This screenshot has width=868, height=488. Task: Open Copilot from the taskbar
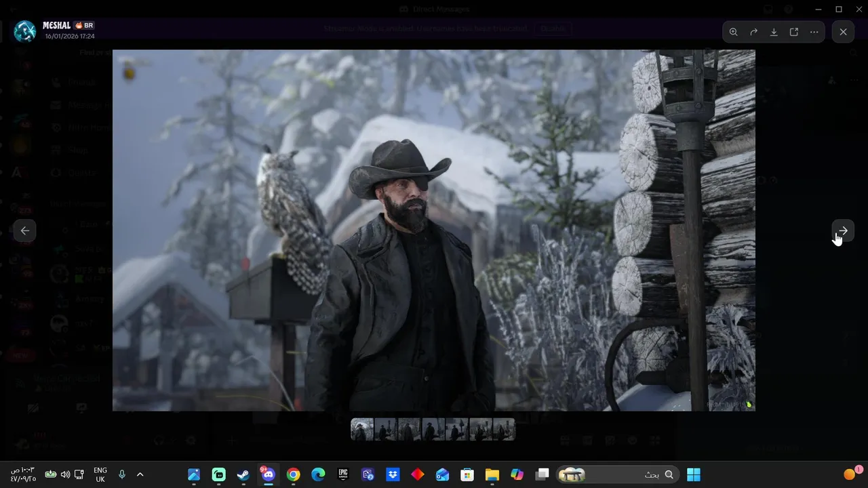[x=517, y=474]
